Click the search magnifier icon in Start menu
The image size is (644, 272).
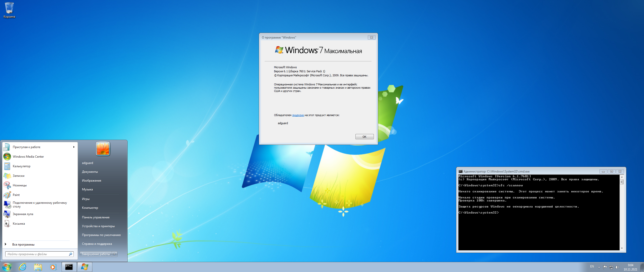pyautogui.click(x=71, y=254)
